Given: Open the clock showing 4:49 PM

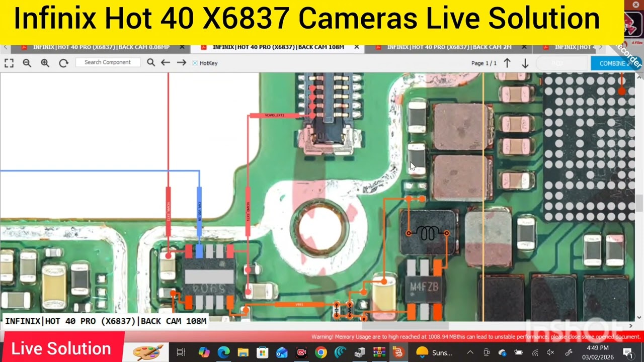Looking at the screenshot, I should (597, 352).
